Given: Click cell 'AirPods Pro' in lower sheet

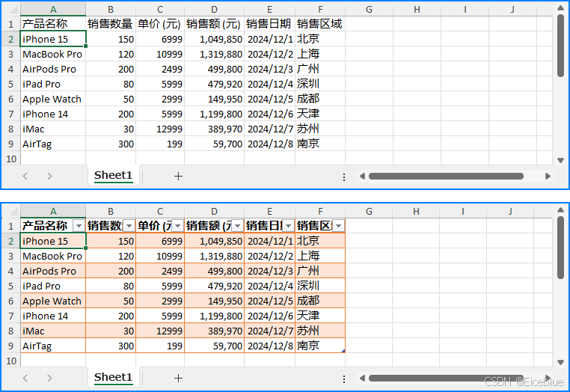Looking at the screenshot, I should click(53, 271).
